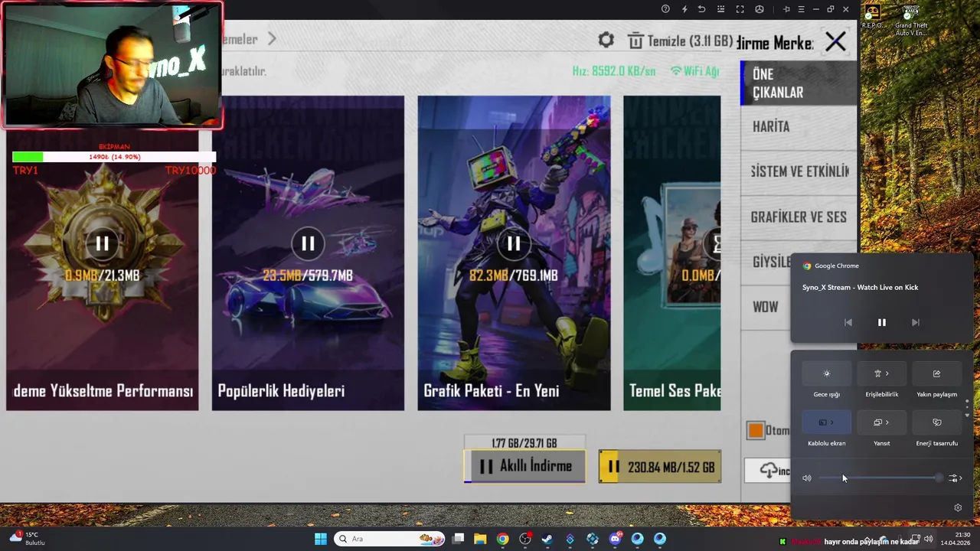This screenshot has width=980, height=551.
Task: Click the cloud download button below Otomatik
Action: click(768, 471)
